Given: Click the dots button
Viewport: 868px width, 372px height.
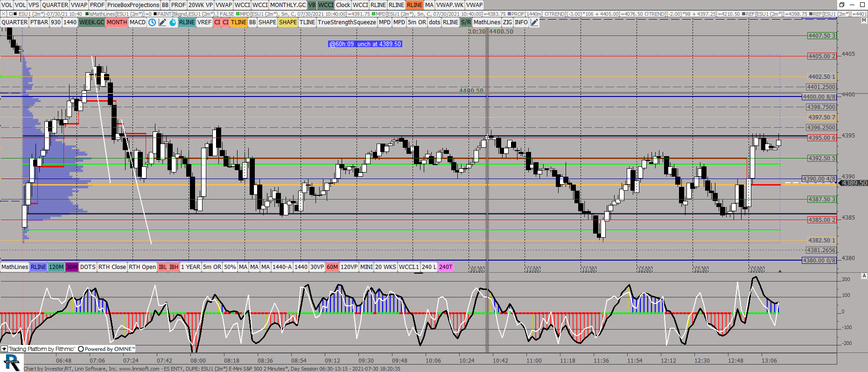Looking at the screenshot, I should tap(434, 22).
